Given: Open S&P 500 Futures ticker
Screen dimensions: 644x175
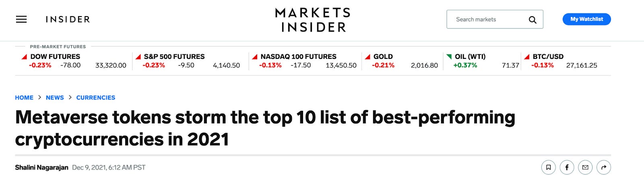Looking at the screenshot, I should pyautogui.click(x=188, y=61).
